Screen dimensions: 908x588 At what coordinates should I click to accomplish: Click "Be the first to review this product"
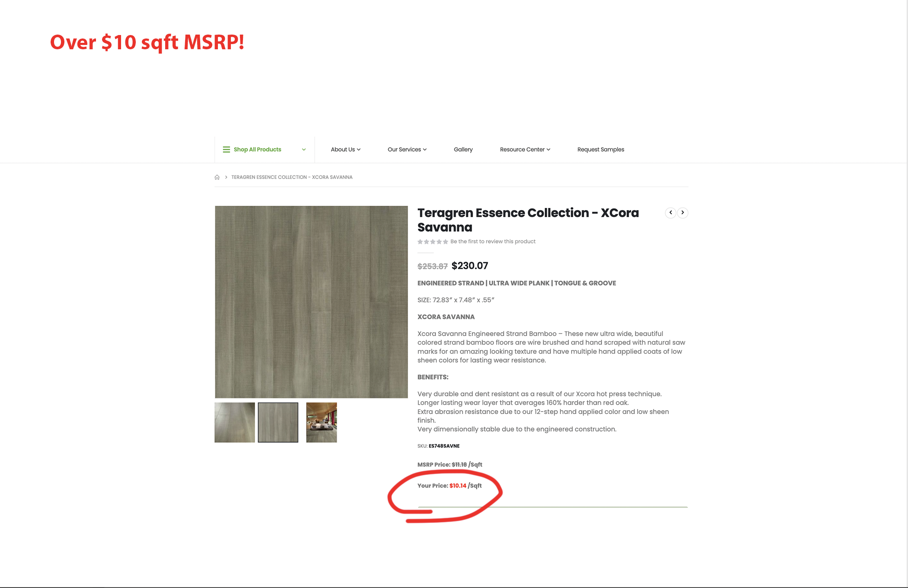[x=493, y=242]
